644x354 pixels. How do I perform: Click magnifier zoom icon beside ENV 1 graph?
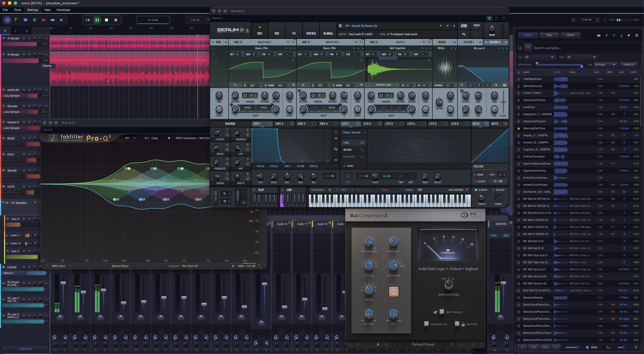336,149
